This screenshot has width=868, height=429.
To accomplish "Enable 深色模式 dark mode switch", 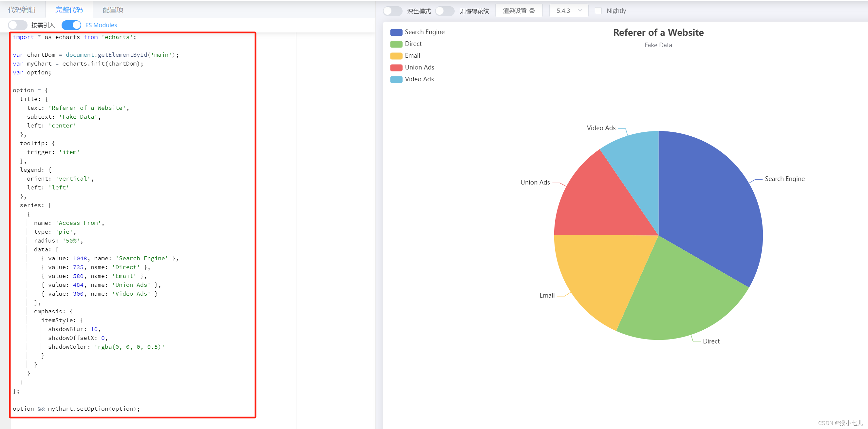I will (x=393, y=11).
